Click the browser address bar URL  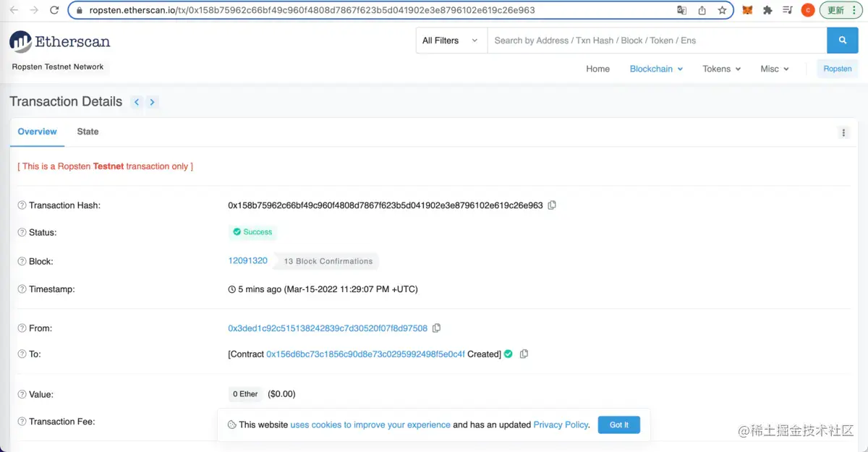coord(312,10)
